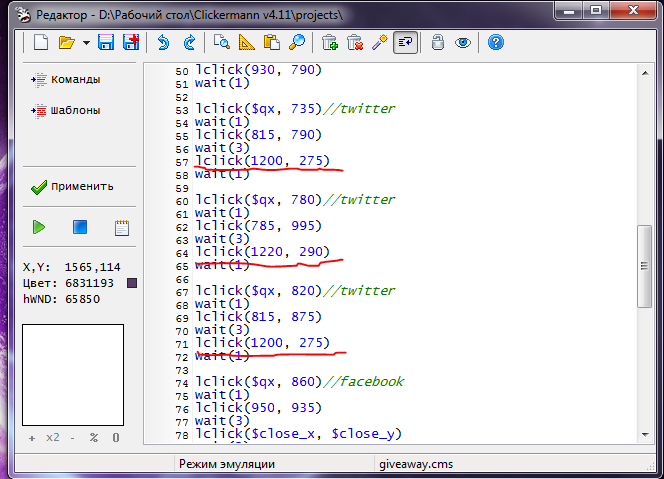
Task: Minimize the Редактор editor window
Action: [x=569, y=10]
